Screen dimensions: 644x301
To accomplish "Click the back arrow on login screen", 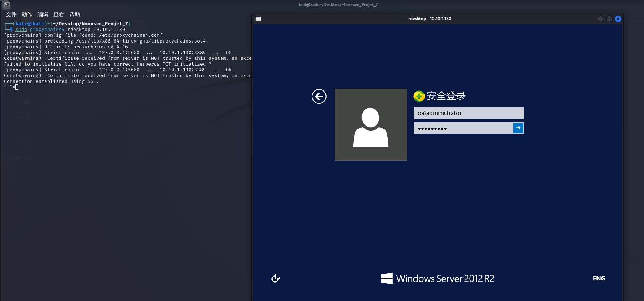I will 319,96.
